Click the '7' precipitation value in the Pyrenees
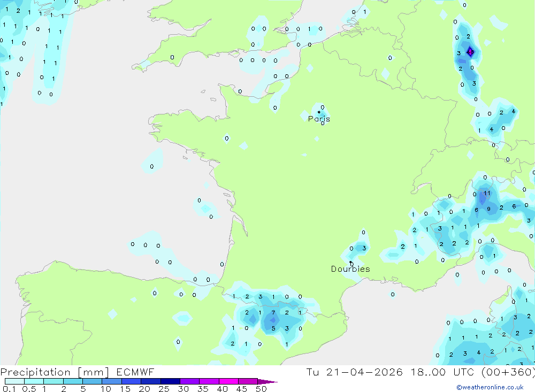Viewport: 535px width, 392px height. (273, 312)
